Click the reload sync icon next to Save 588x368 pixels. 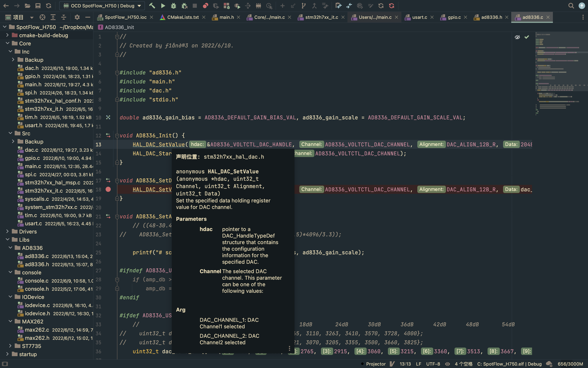(49, 6)
